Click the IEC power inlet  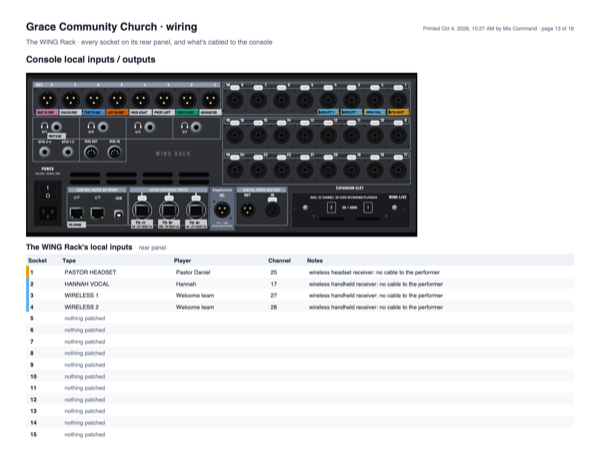(x=48, y=214)
